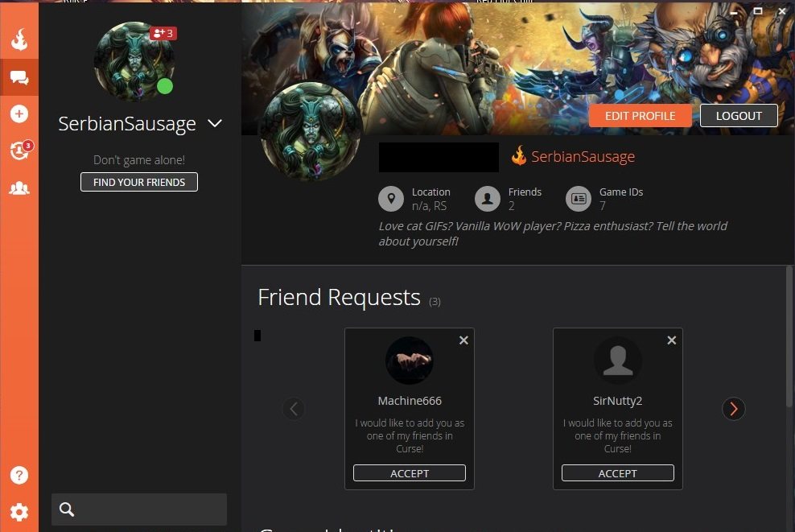795x532 pixels.
Task: Click the green online status dot
Action: coord(165,86)
